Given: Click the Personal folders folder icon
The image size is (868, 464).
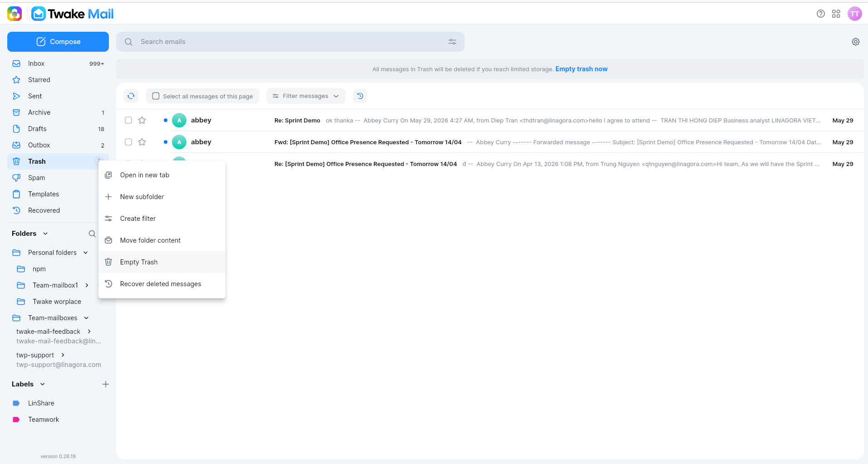Looking at the screenshot, I should 16,253.
